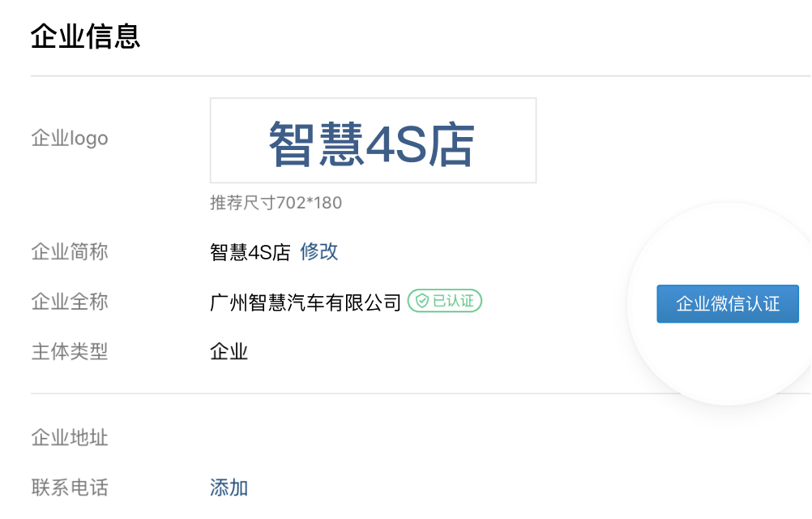Click the 企业全称 field label

point(69,302)
